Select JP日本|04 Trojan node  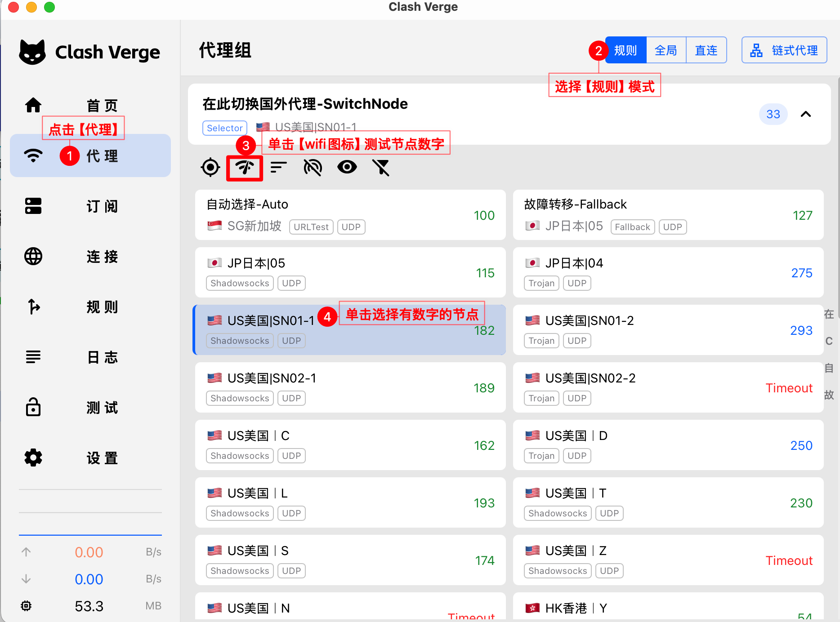668,272
